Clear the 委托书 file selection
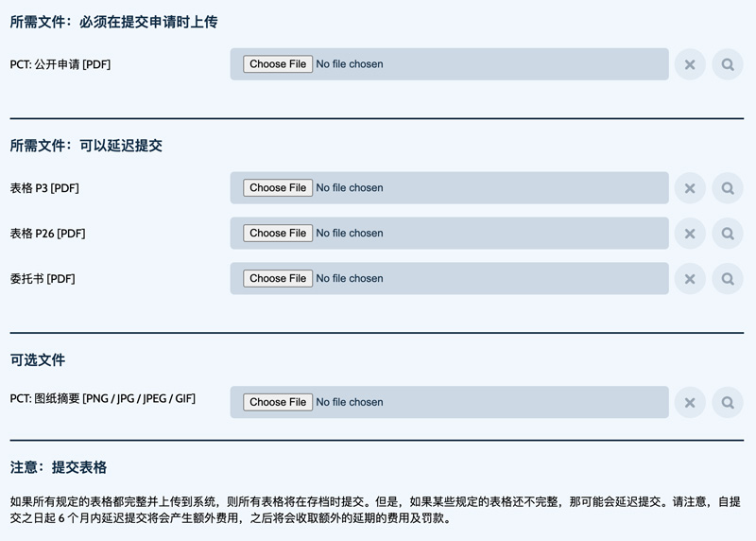 pos(690,278)
